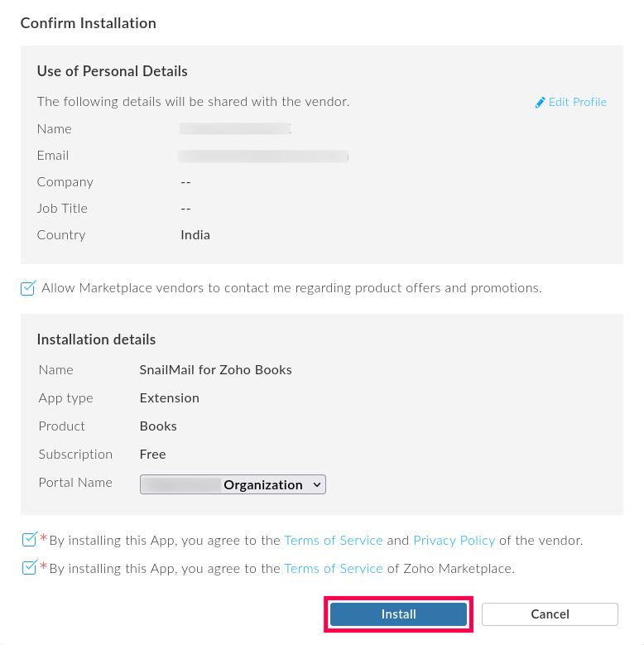Toggle vendor Terms and Privacy Policy checkbox
This screenshot has height=645, width=644.
[29, 540]
